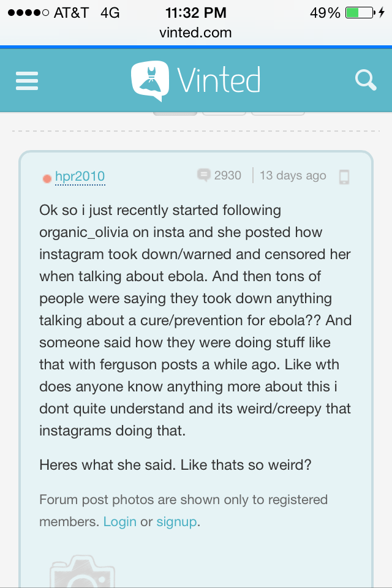Open the search magnifying glass

pos(366,80)
